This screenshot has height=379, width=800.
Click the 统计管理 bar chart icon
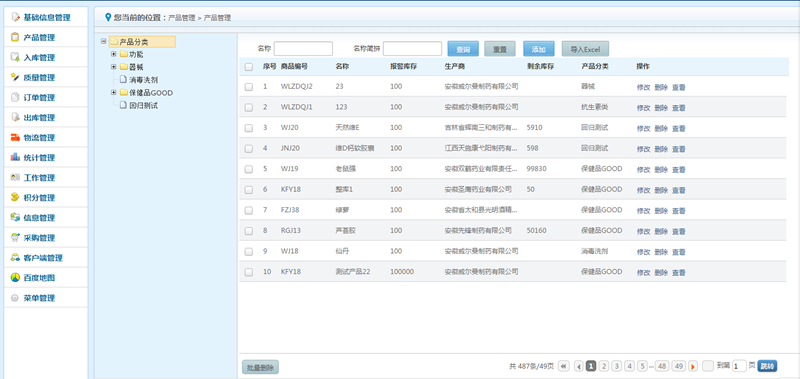pos(15,158)
